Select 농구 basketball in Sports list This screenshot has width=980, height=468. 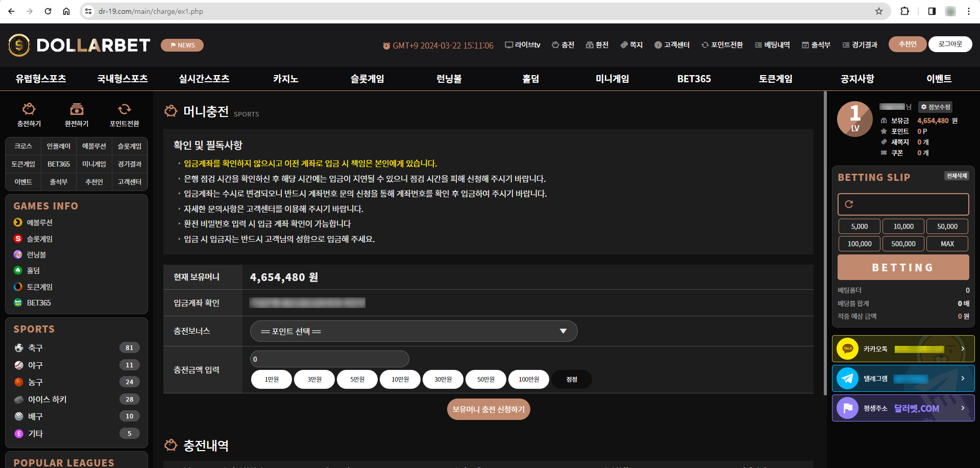77,382
